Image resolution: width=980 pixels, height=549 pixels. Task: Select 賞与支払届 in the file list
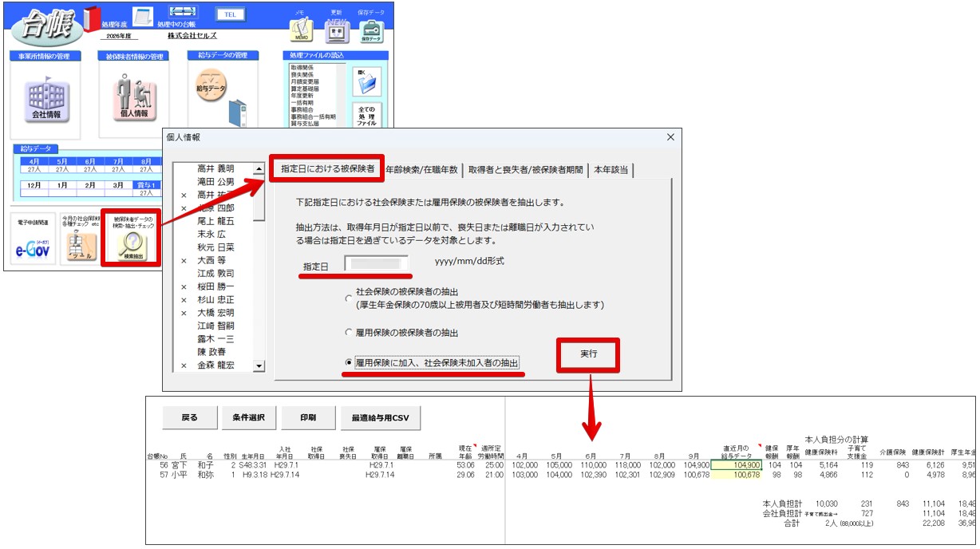[x=305, y=123]
